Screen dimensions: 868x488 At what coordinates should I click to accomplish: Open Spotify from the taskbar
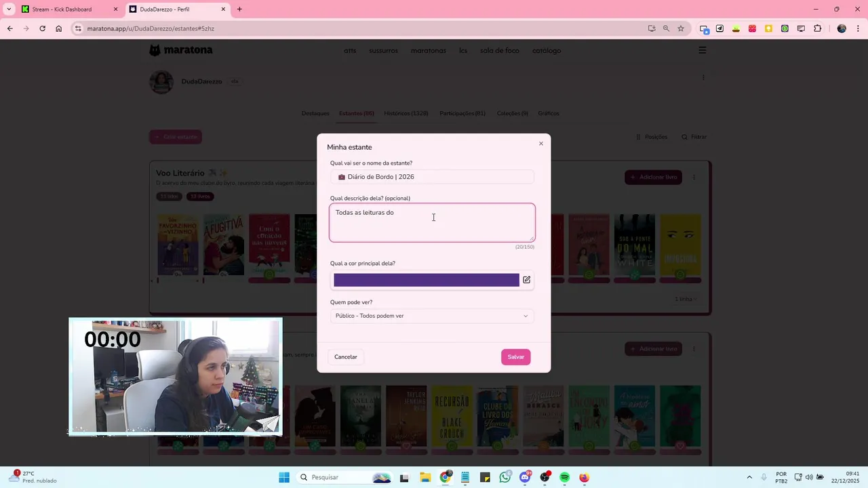point(564,477)
